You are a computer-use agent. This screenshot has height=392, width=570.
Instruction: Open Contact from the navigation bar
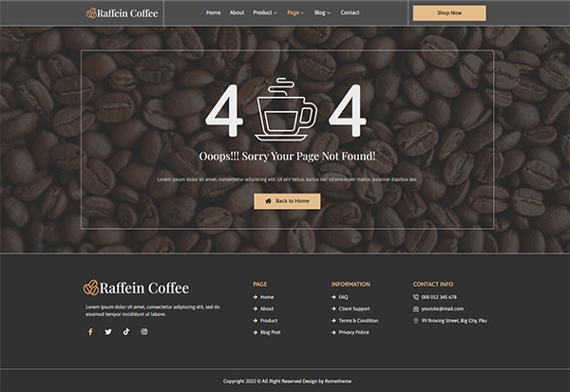pos(350,13)
